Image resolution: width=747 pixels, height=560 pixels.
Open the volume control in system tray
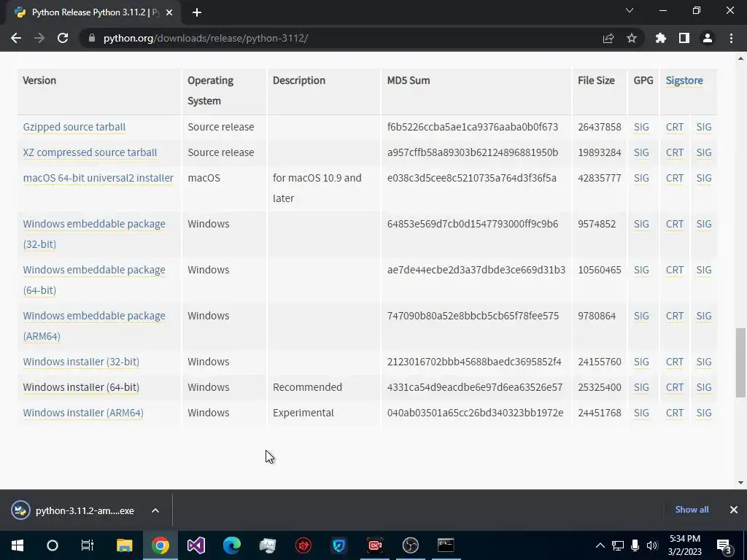coord(652,545)
